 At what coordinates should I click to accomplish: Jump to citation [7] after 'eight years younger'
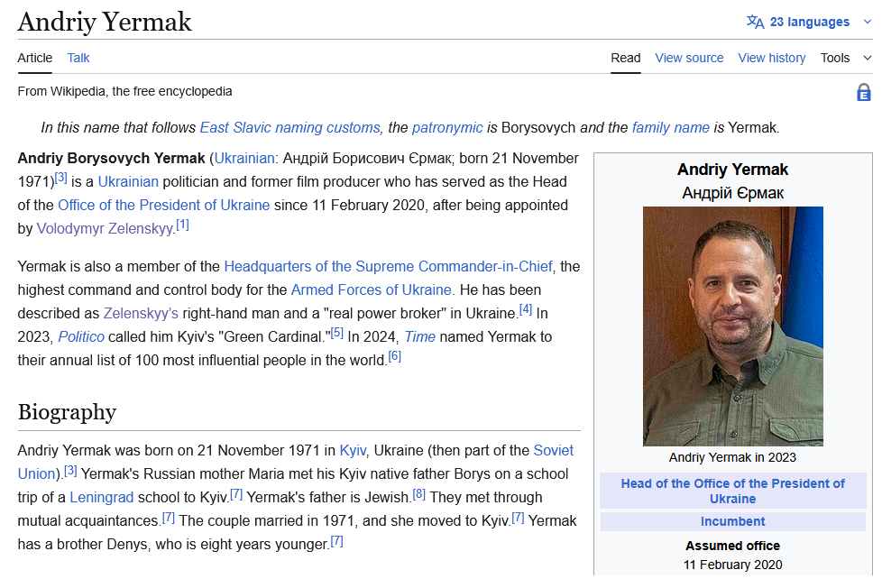click(x=336, y=541)
